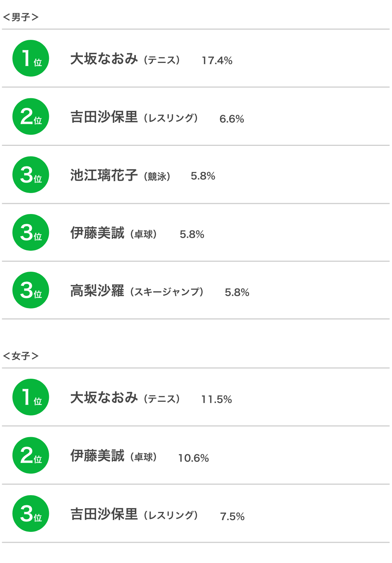Image resolution: width=392 pixels, height=563 pixels.
Task: Click 大坂なおみ name in 男子 ranking
Action: 104,59
